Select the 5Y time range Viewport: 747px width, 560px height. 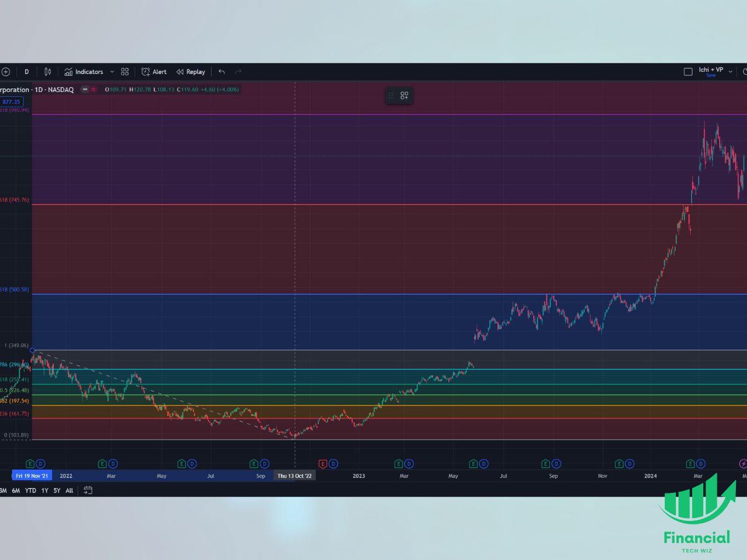pyautogui.click(x=57, y=491)
